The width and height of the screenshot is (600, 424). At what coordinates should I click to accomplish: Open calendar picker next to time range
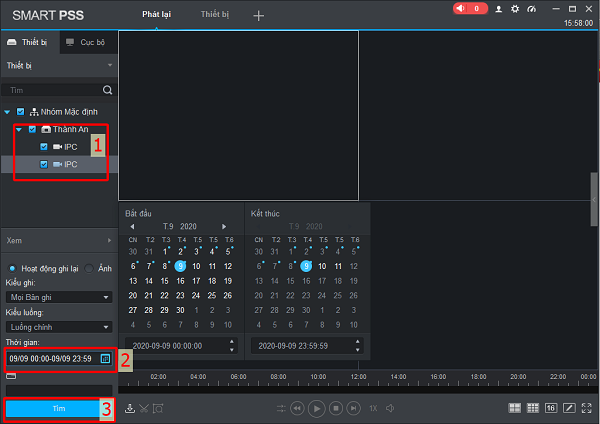105,357
